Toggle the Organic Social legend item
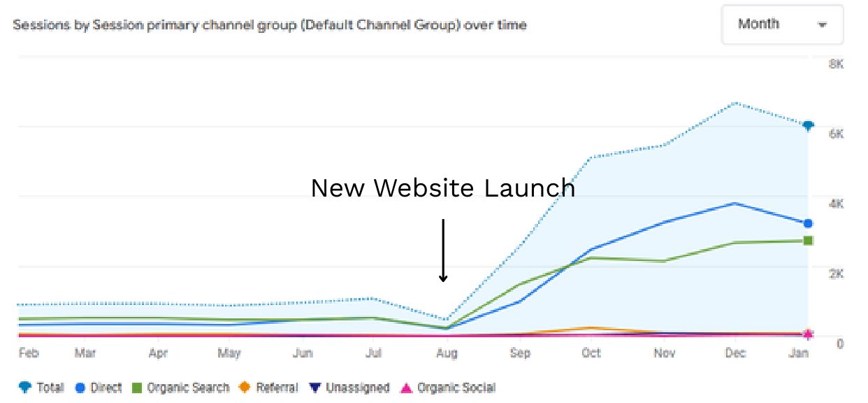Viewport: 868px width, 403px height. tap(447, 388)
